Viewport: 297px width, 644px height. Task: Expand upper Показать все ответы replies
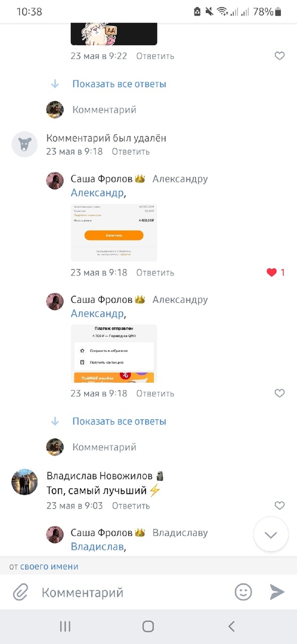[119, 84]
